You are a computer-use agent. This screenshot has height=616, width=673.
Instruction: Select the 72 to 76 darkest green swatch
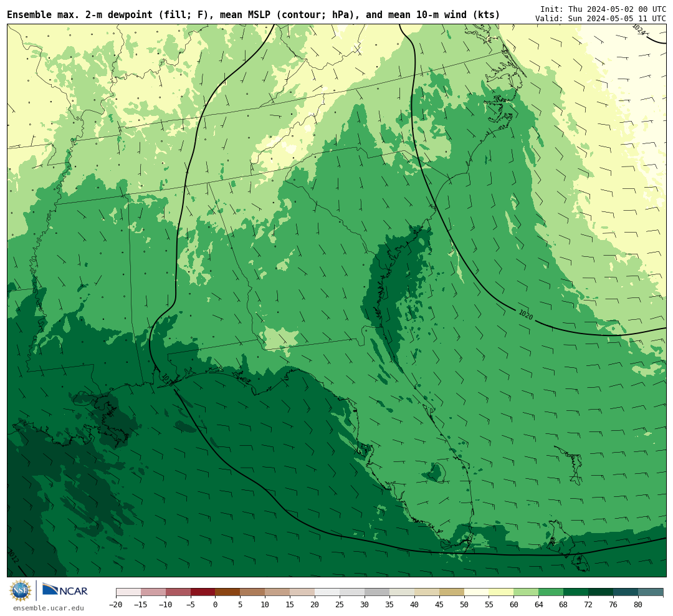tap(601, 592)
